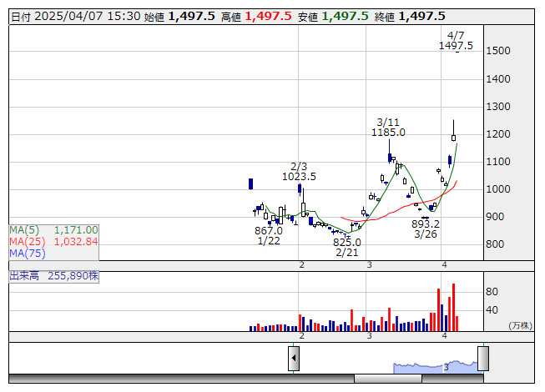The width and height of the screenshot is (545, 392).
Task: Click month 3 label under the volume chart
Action: (369, 336)
